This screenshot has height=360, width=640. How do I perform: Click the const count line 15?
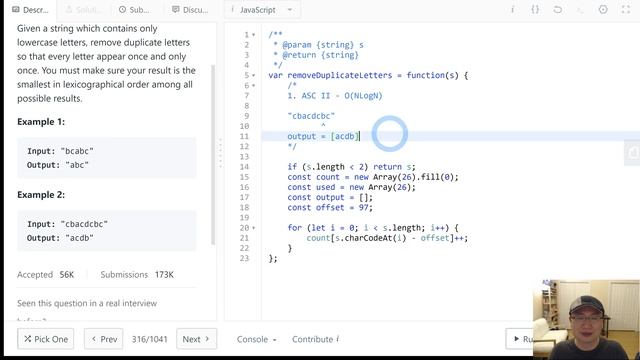point(373,177)
